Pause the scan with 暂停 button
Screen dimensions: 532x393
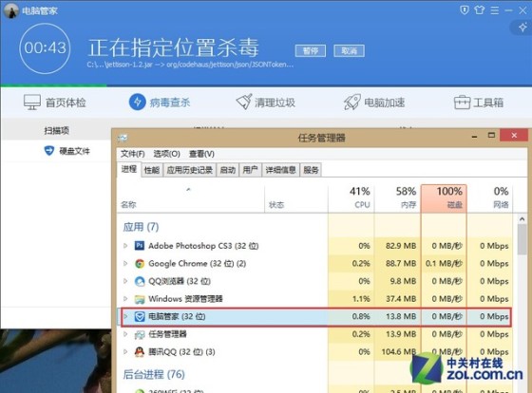point(311,51)
